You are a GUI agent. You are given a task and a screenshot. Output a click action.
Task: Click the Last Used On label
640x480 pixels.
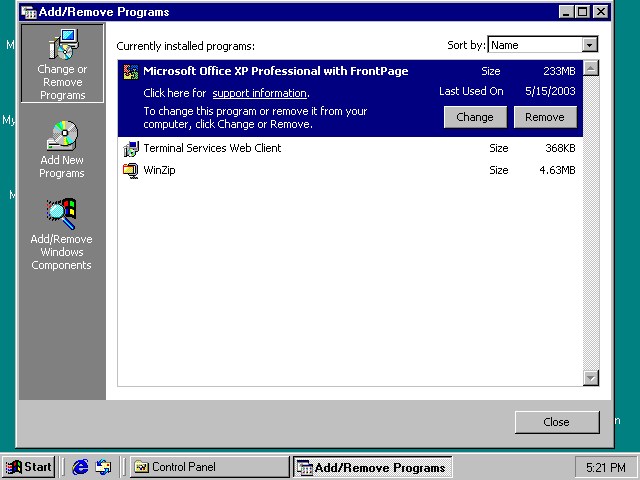tap(471, 91)
